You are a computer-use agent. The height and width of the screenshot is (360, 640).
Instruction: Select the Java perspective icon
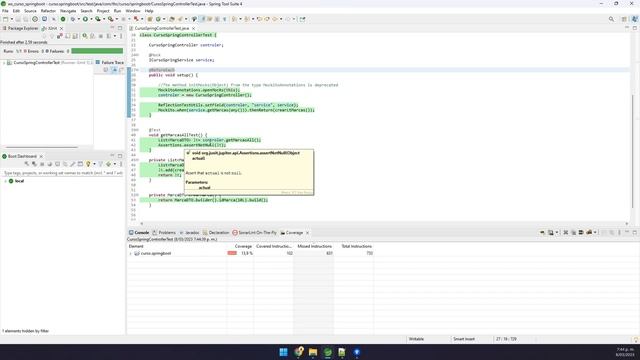pyautogui.click(x=635, y=19)
